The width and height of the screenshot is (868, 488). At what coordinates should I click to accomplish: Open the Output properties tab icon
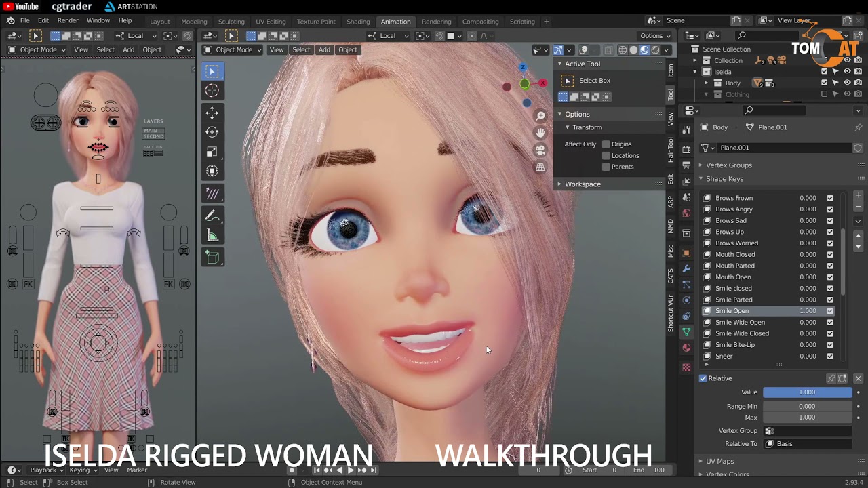tap(686, 165)
